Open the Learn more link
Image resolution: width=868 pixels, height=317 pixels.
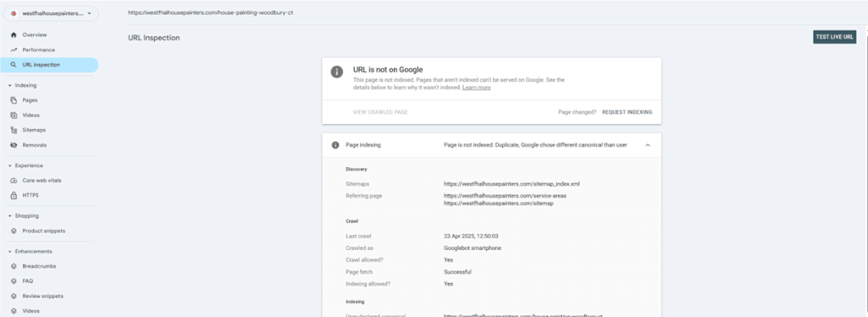click(476, 88)
